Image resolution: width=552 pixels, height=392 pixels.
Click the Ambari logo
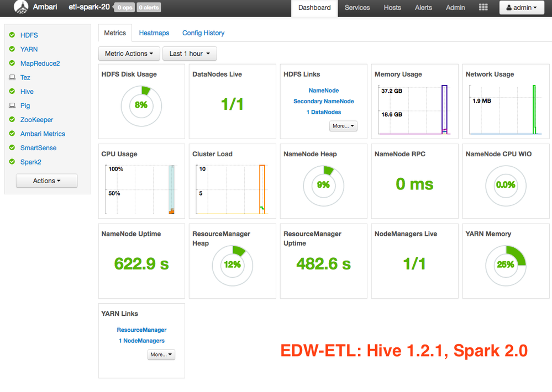tap(21, 7)
